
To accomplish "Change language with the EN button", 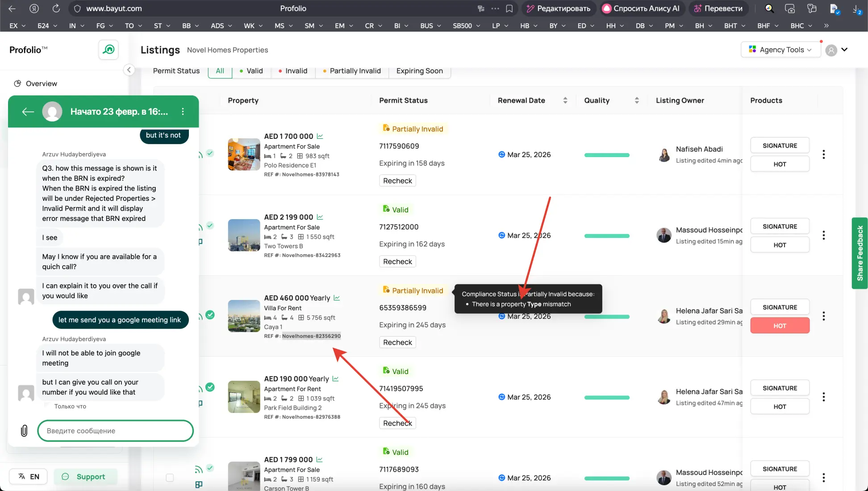I will (29, 477).
